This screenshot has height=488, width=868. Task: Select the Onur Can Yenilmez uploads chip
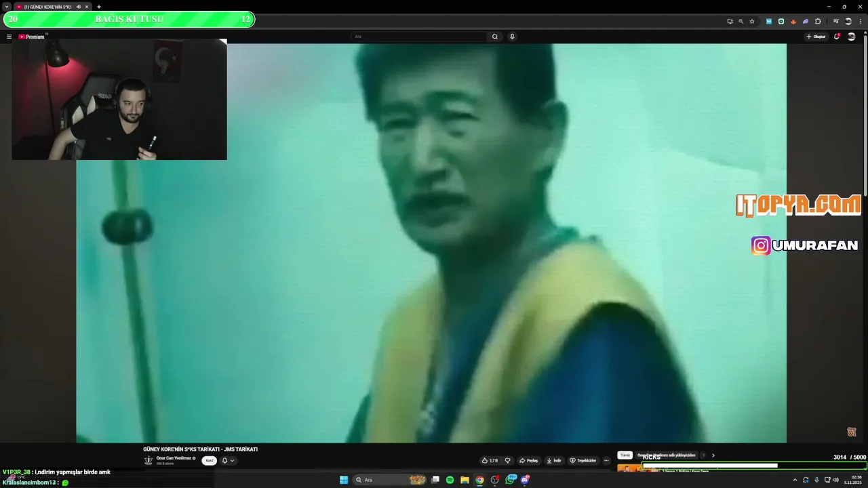[666, 455]
